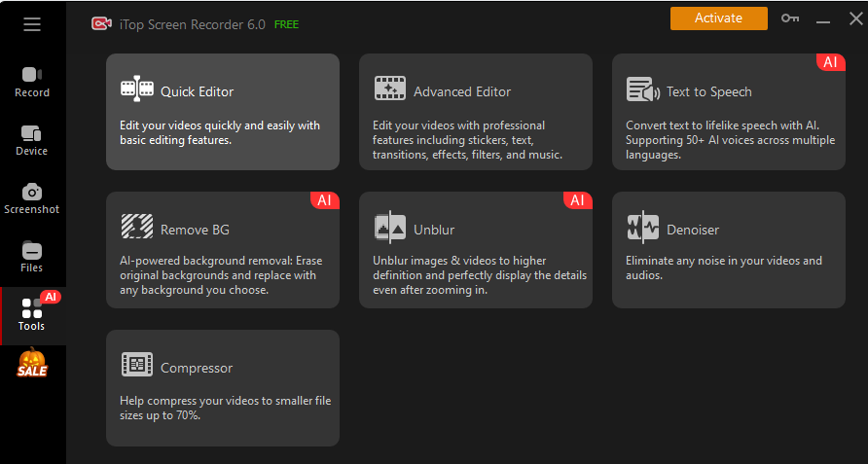Click the Text to Speech icon
This screenshot has width=868, height=464.
point(643,89)
